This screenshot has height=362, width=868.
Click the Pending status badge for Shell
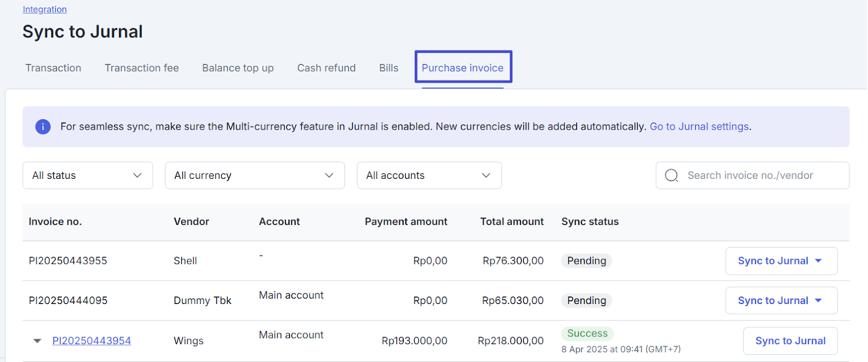(586, 261)
